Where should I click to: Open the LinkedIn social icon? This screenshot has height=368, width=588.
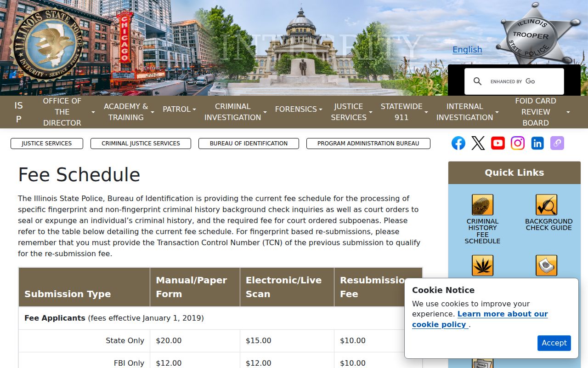pyautogui.click(x=537, y=143)
